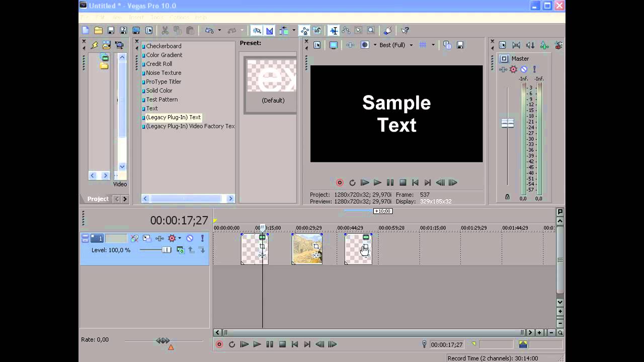Switch to the Project tab

pos(98,199)
